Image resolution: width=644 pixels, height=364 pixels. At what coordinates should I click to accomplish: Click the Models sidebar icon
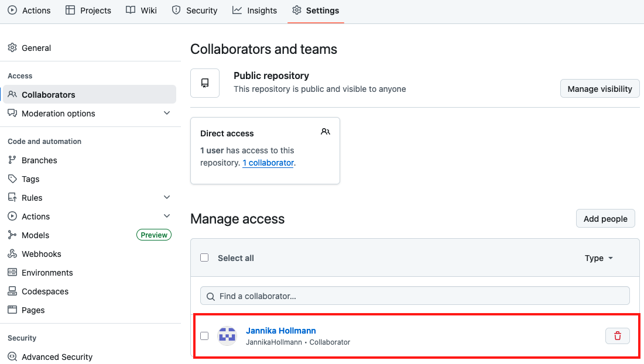[12, 235]
